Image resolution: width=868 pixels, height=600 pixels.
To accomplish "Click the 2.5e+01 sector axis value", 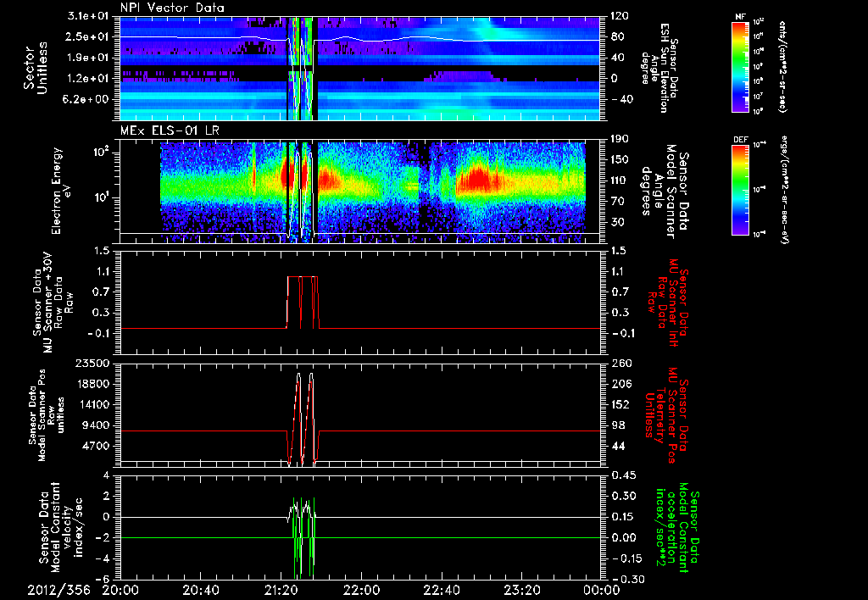I will click(x=88, y=36).
